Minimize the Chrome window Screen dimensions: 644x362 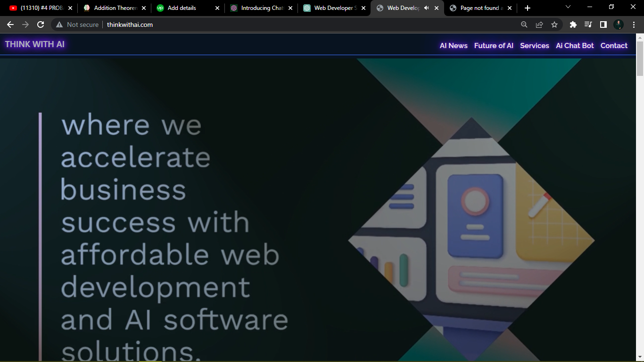(x=590, y=7)
